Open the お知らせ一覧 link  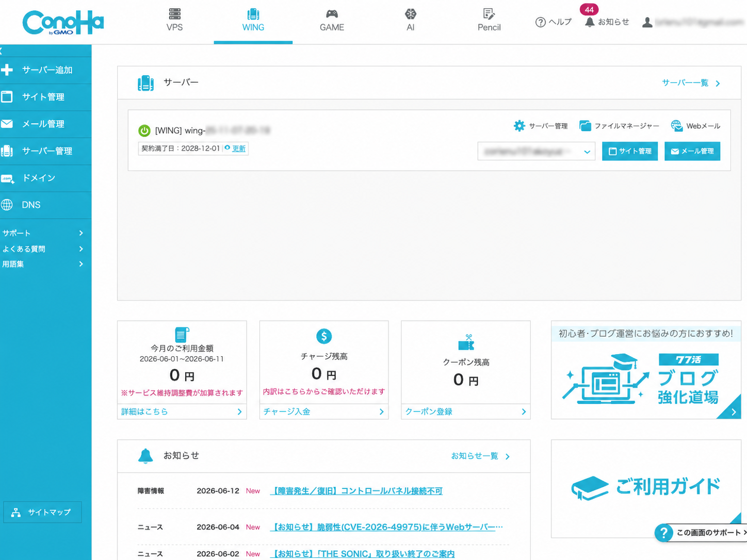480,456
